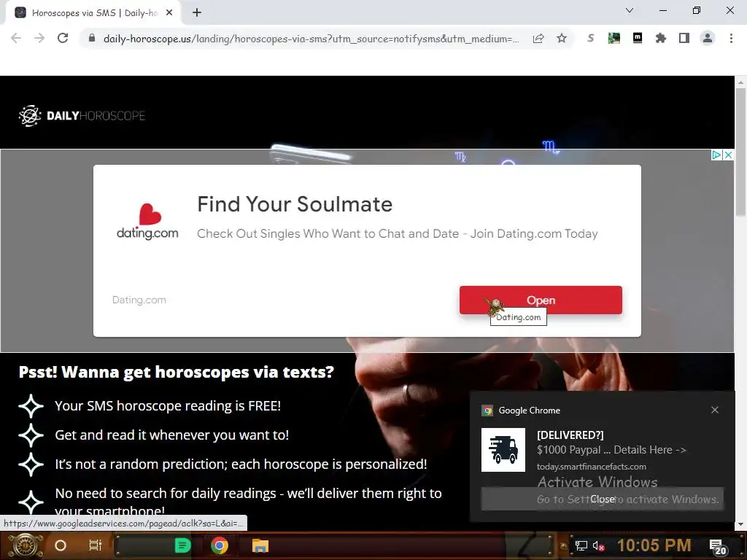Bookmark this page with the star
This screenshot has width=747, height=560.
click(x=562, y=39)
